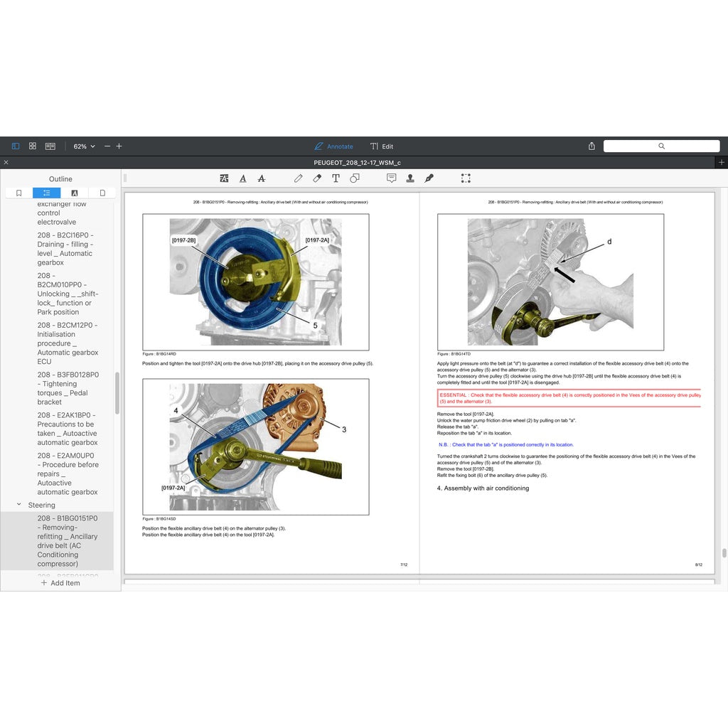The image size is (728, 728).
Task: Select the highlight text tool
Action: [224, 178]
